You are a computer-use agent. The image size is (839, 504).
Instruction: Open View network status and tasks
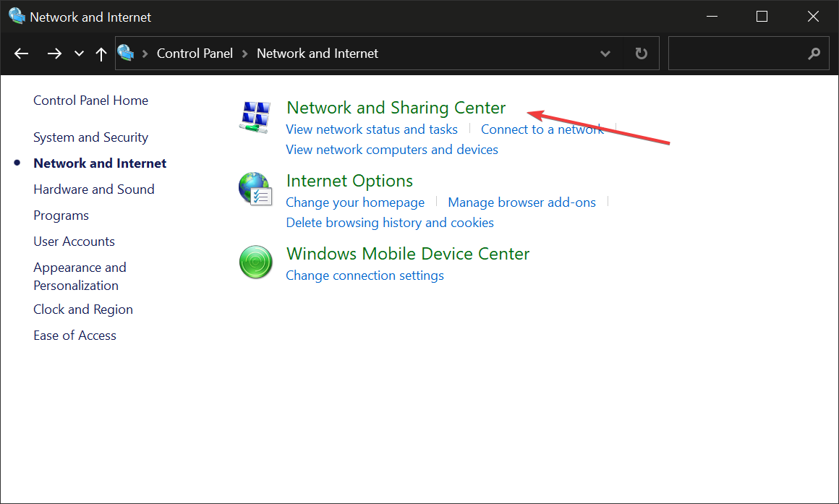371,129
